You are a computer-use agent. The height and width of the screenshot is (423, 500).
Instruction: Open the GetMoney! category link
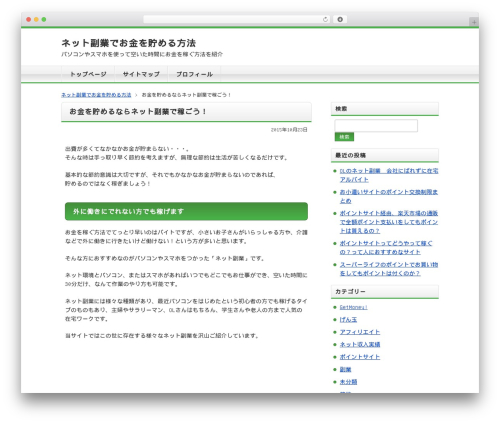[353, 307]
